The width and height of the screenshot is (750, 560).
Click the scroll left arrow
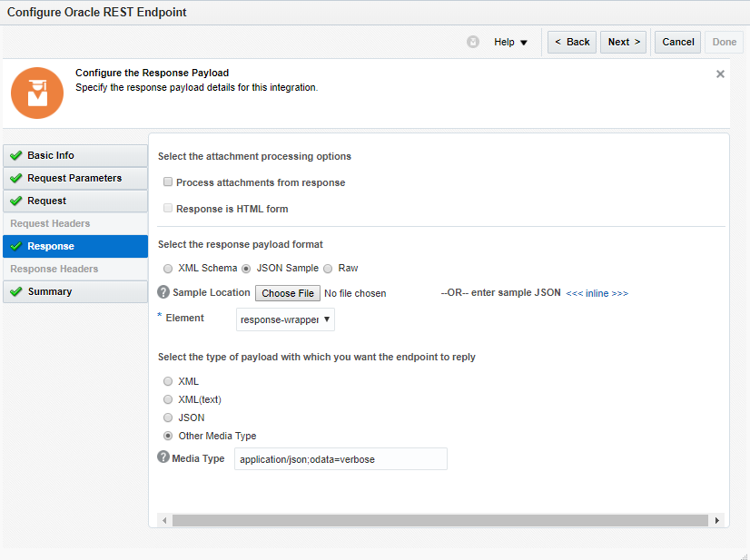tap(164, 521)
